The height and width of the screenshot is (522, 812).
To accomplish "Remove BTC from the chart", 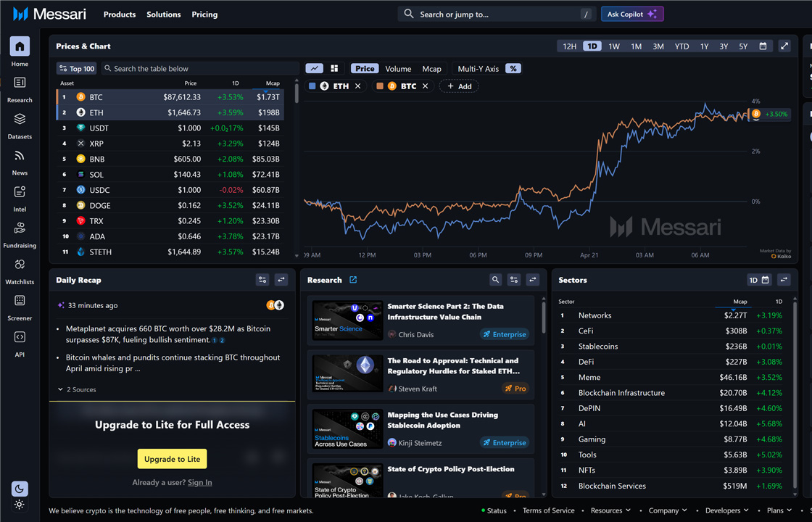I will coord(425,86).
